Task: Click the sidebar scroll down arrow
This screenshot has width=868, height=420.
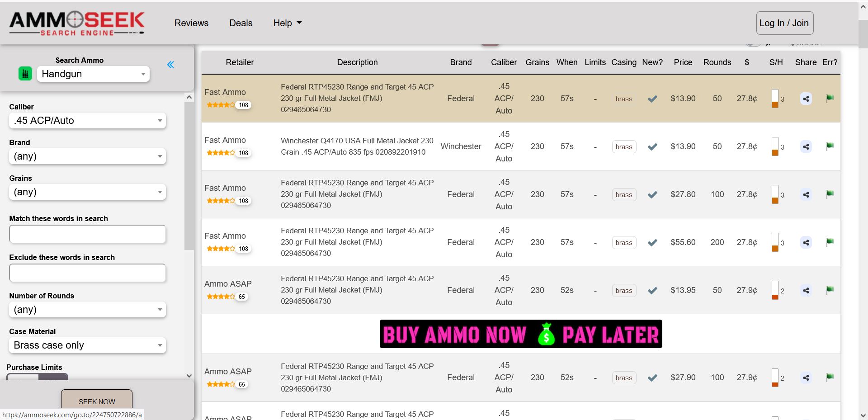Action: (x=189, y=376)
